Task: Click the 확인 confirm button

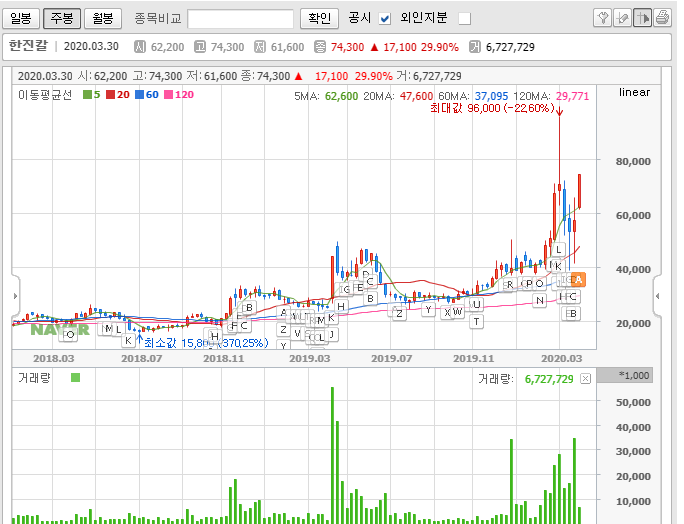Action: pyautogui.click(x=319, y=18)
